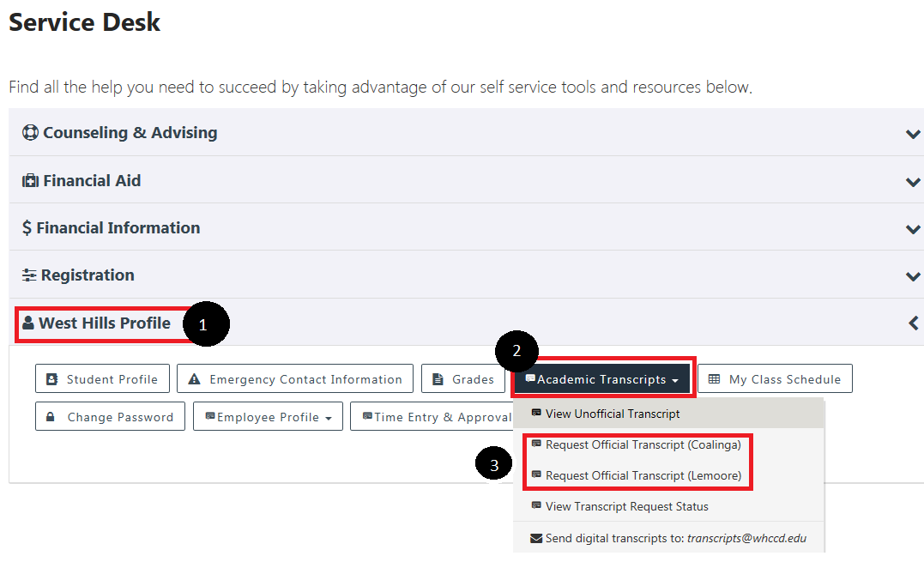Click the user icon beside West Hills Profile

[28, 323]
